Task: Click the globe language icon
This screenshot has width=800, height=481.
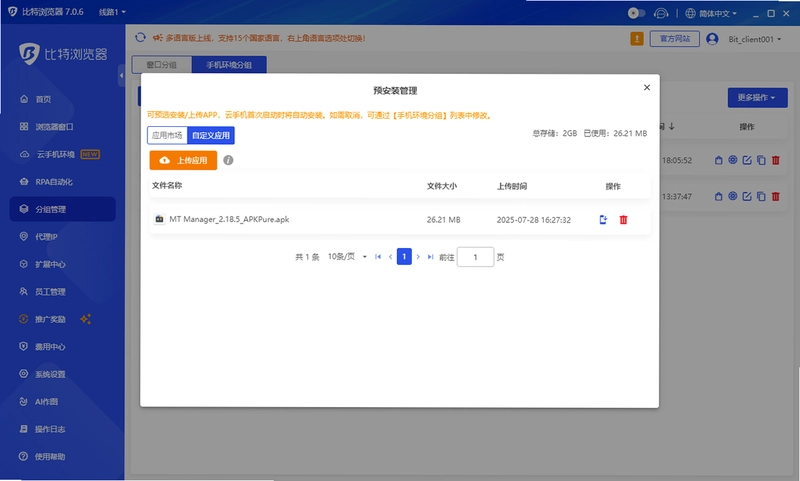Action: click(690, 13)
